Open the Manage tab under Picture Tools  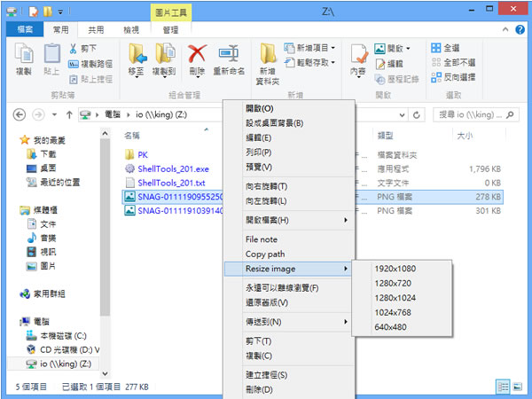(170, 30)
